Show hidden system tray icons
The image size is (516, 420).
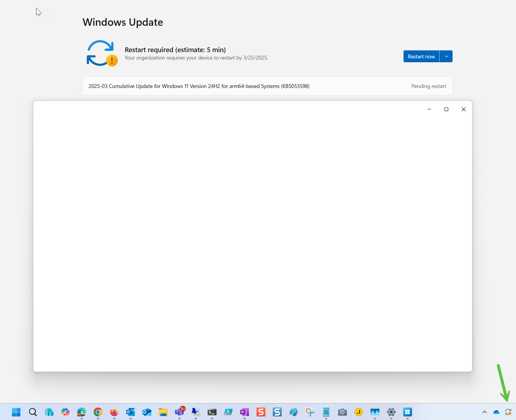point(485,412)
